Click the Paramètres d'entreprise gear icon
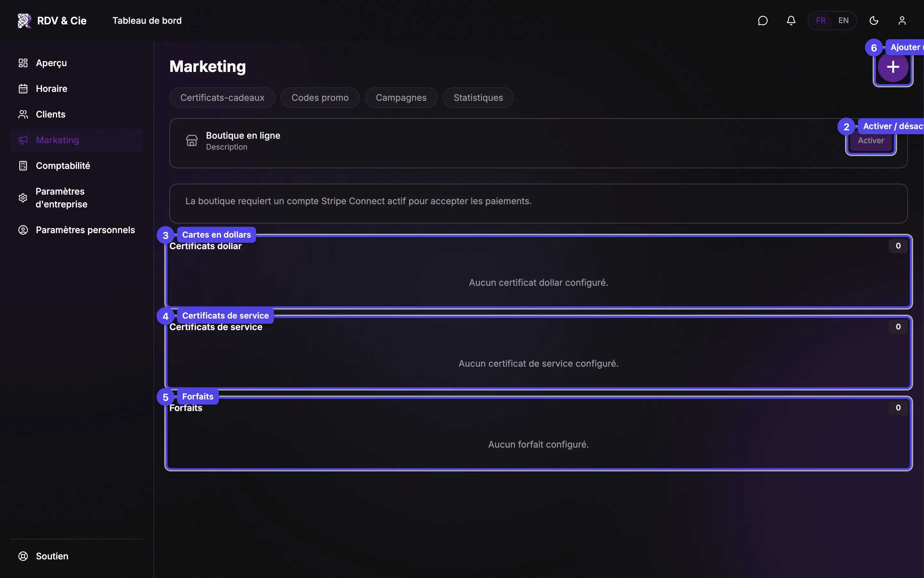The image size is (924, 578). click(23, 197)
